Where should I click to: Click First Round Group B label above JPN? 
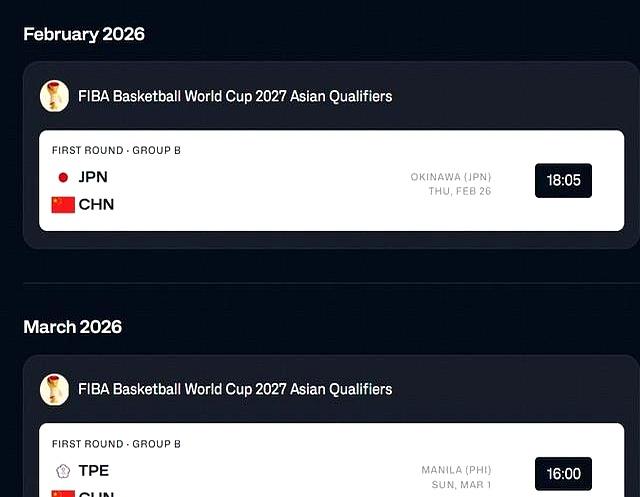click(x=116, y=150)
